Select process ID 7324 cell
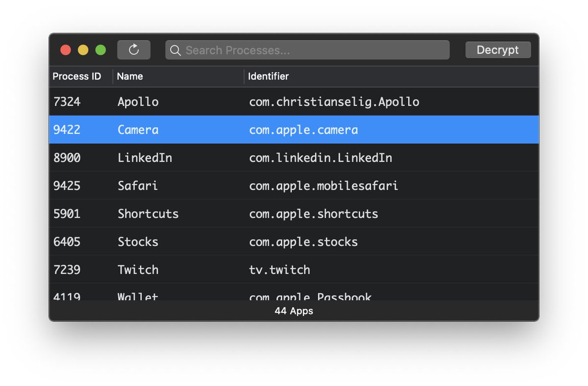The height and width of the screenshot is (386, 588). coord(67,102)
